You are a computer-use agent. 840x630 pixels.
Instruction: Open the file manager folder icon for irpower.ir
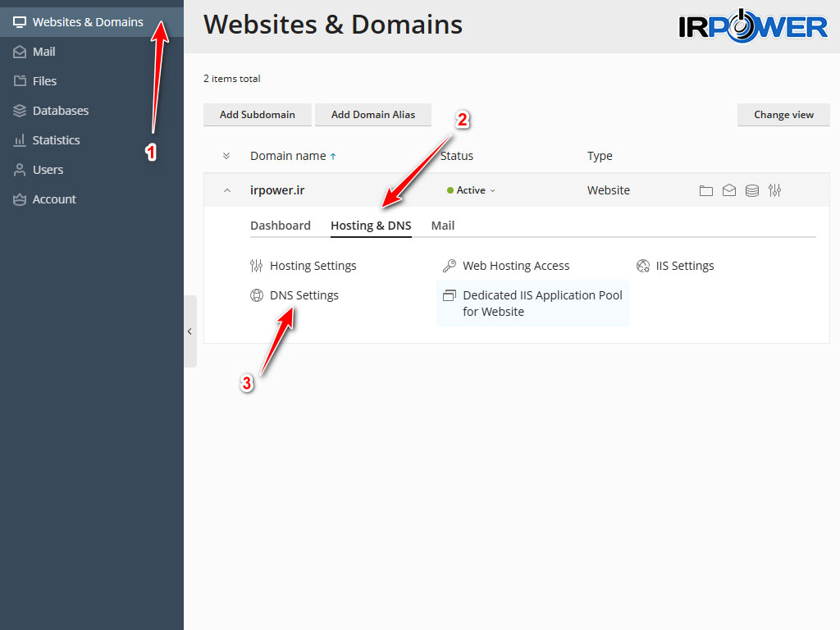click(706, 189)
